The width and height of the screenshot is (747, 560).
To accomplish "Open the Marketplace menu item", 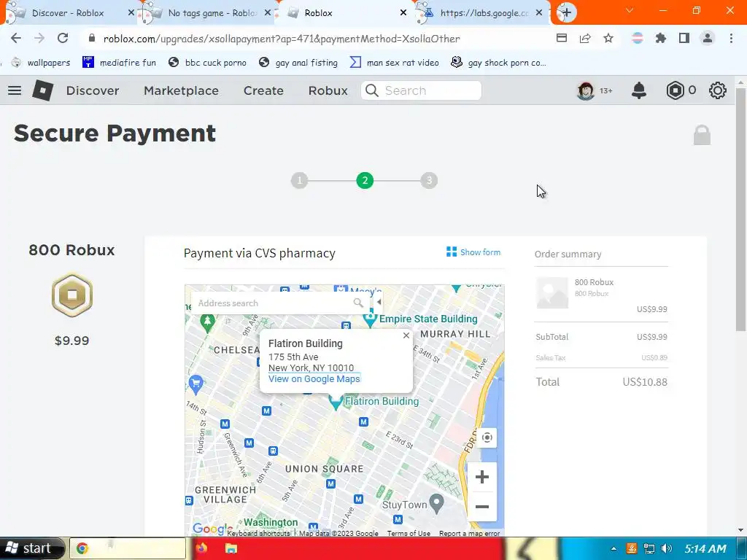I will click(181, 90).
